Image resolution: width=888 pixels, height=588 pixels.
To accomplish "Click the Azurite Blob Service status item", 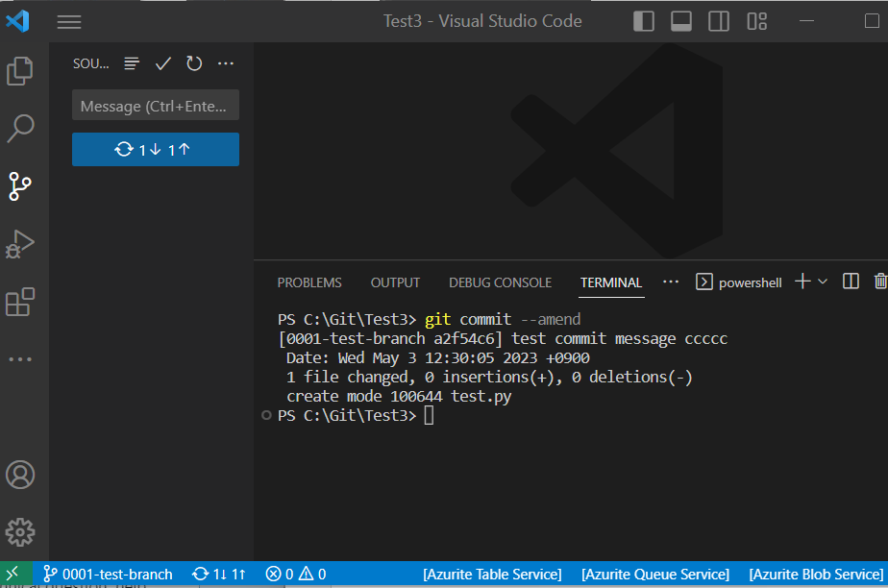I will (x=816, y=574).
